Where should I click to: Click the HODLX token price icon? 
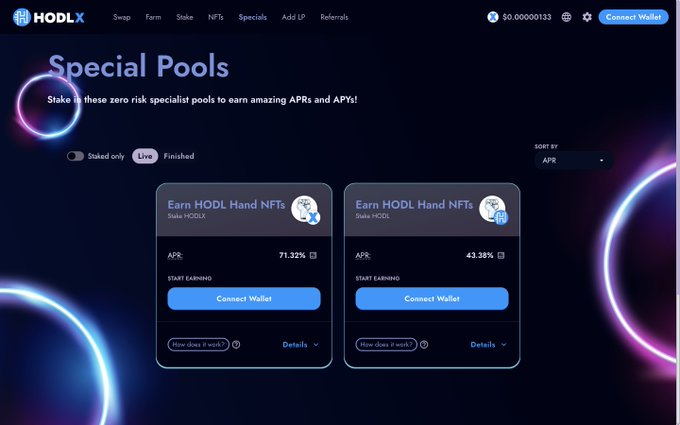pos(493,17)
